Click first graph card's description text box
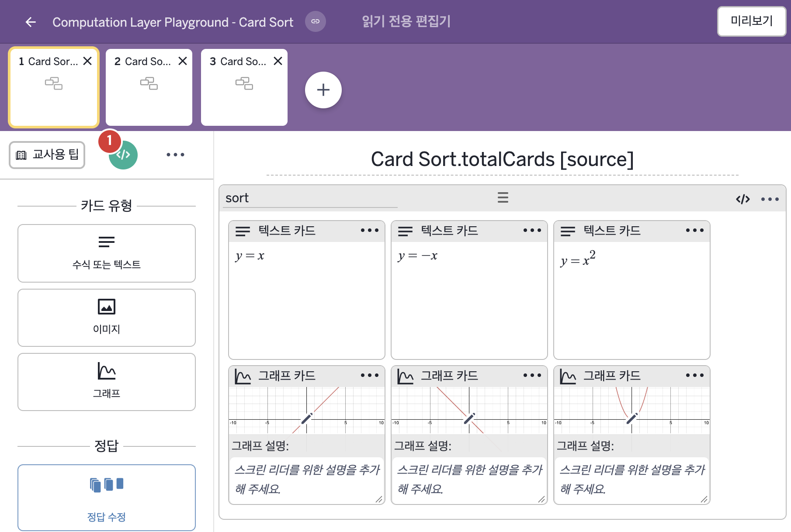Image resolution: width=791 pixels, height=532 pixels. (x=307, y=480)
